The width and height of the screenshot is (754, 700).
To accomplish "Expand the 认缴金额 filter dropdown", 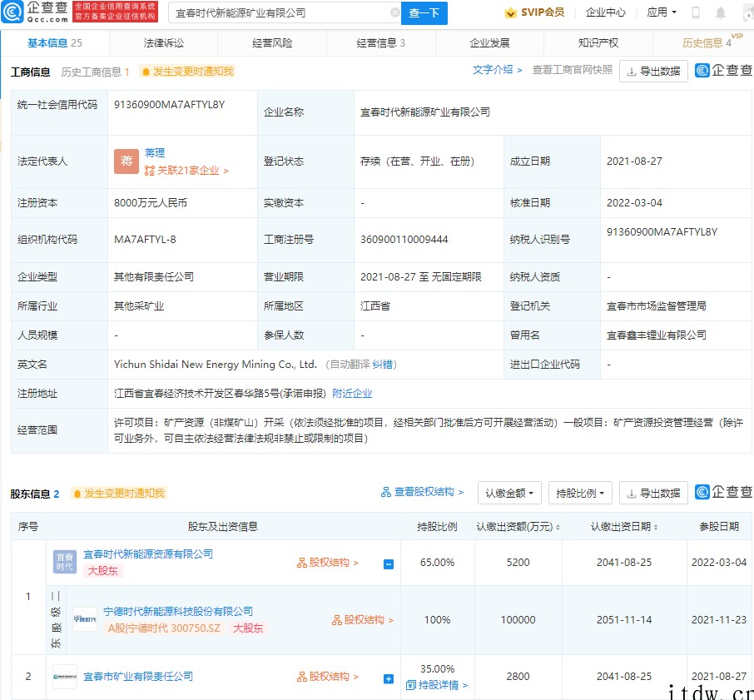I will tap(509, 493).
